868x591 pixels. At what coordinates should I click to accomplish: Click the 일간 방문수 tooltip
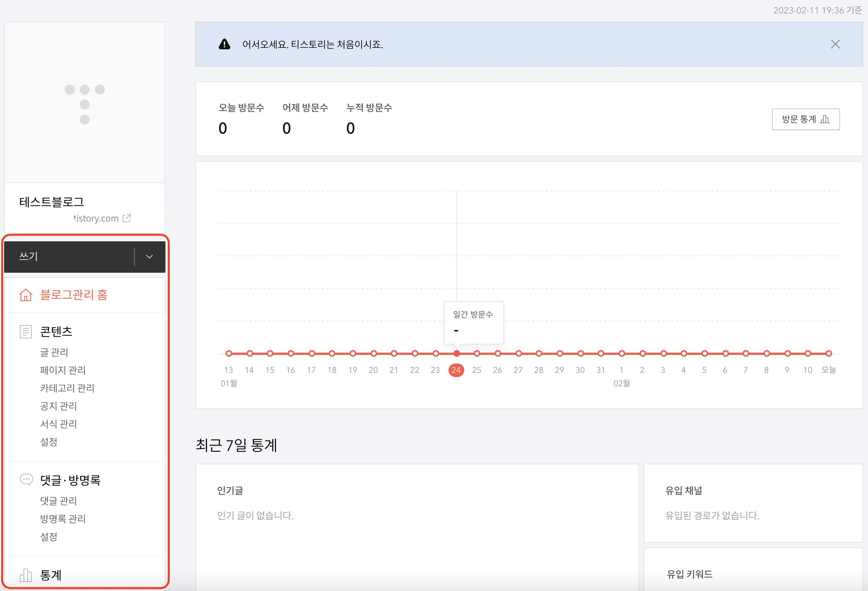(x=474, y=322)
